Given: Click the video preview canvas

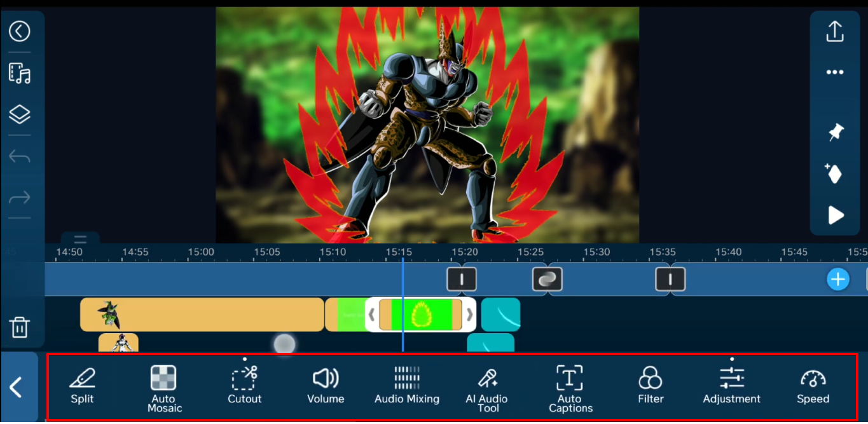Looking at the screenshot, I should tap(427, 125).
